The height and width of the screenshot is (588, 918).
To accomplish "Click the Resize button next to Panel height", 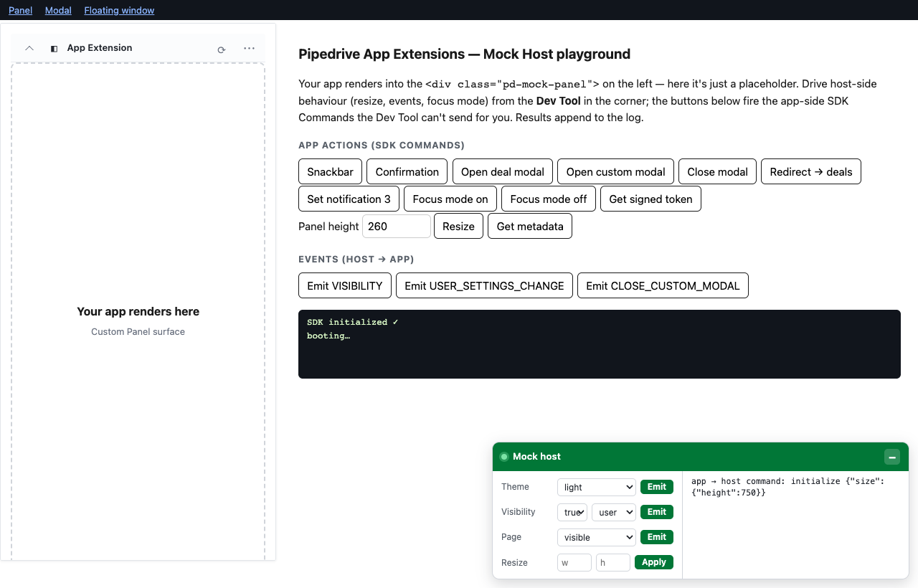I will pyautogui.click(x=458, y=227).
